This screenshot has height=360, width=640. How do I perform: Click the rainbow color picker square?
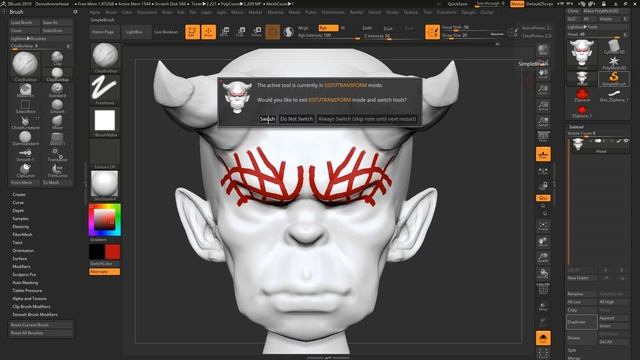(x=104, y=220)
